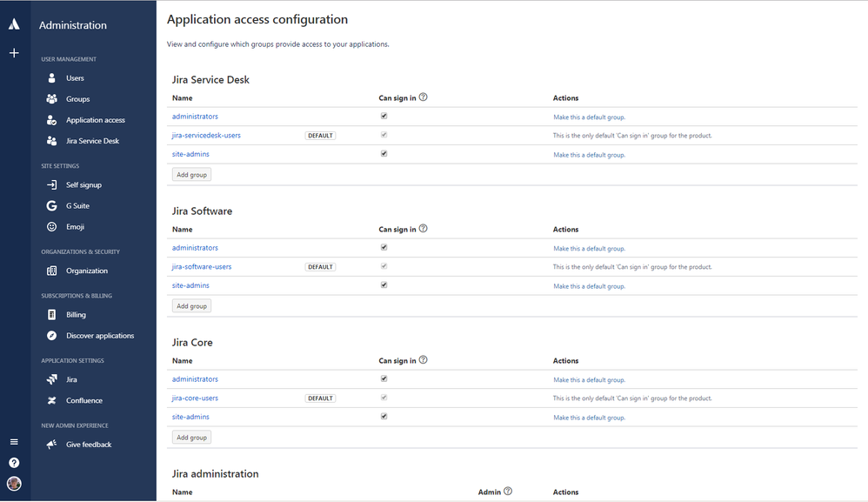This screenshot has height=502, width=868.
Task: Make Jira Software administrators a default group
Action: pos(589,249)
